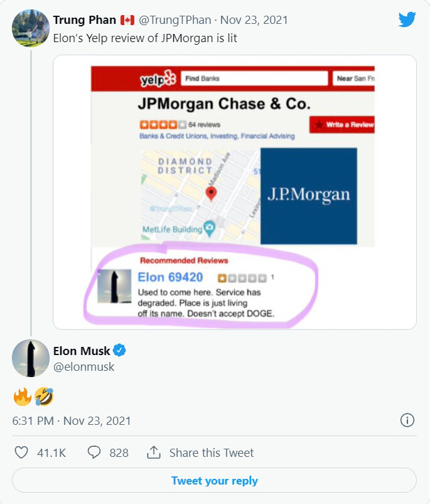Click the Twitter bird logo
Viewport: 430px width, 504px height.
(407, 19)
